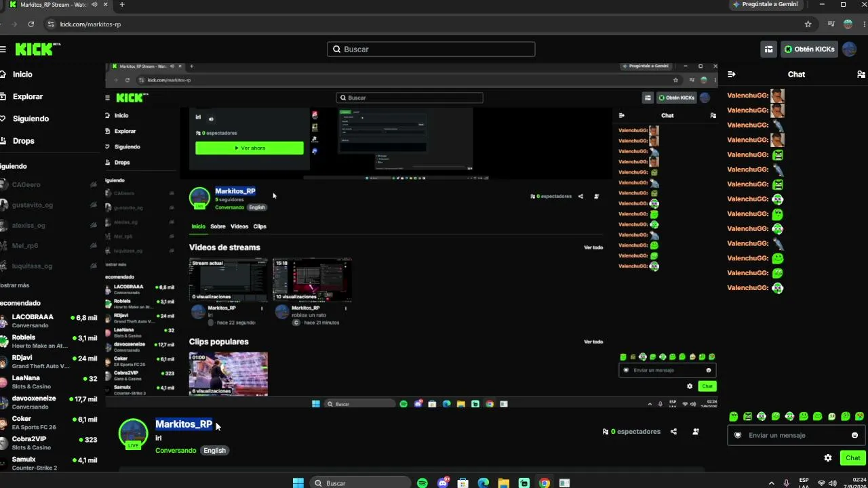The width and height of the screenshot is (868, 488).
Task: Toggle the microphone icon in system tray
Action: [x=787, y=483]
